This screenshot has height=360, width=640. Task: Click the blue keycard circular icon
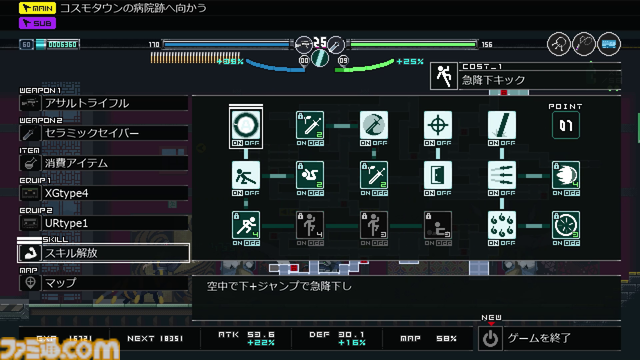coord(609,44)
